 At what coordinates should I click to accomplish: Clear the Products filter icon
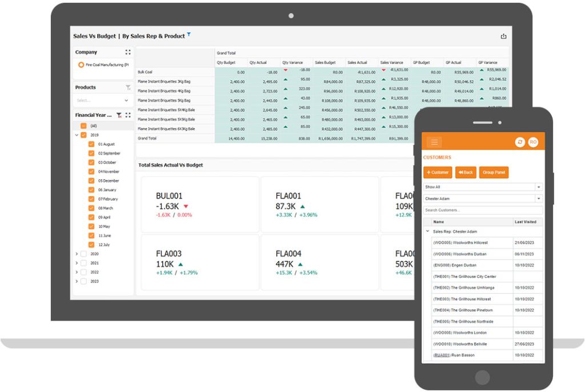[128, 87]
